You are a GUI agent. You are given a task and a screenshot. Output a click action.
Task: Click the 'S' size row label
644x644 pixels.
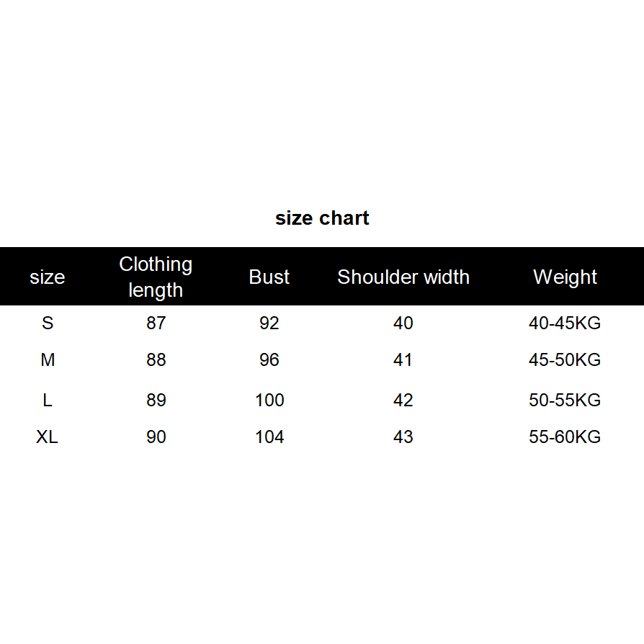click(x=48, y=323)
